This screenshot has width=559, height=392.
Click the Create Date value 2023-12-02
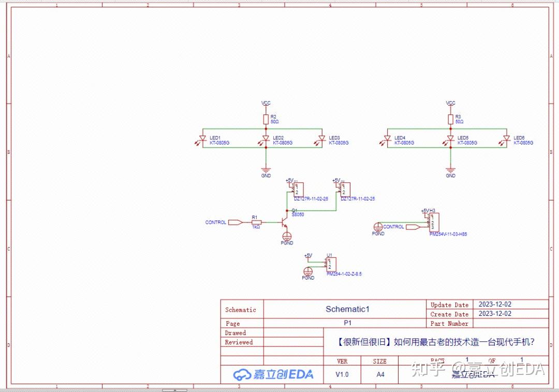[495, 313]
